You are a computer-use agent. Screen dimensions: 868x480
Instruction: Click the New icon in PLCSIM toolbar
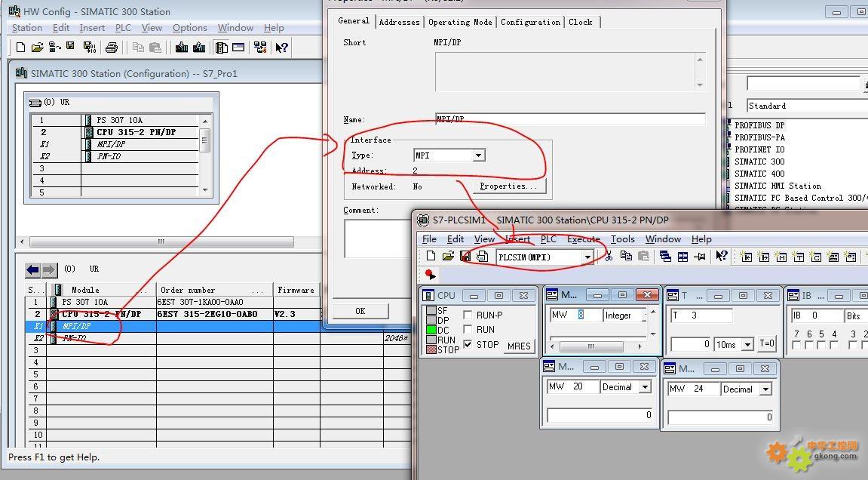pyautogui.click(x=431, y=256)
